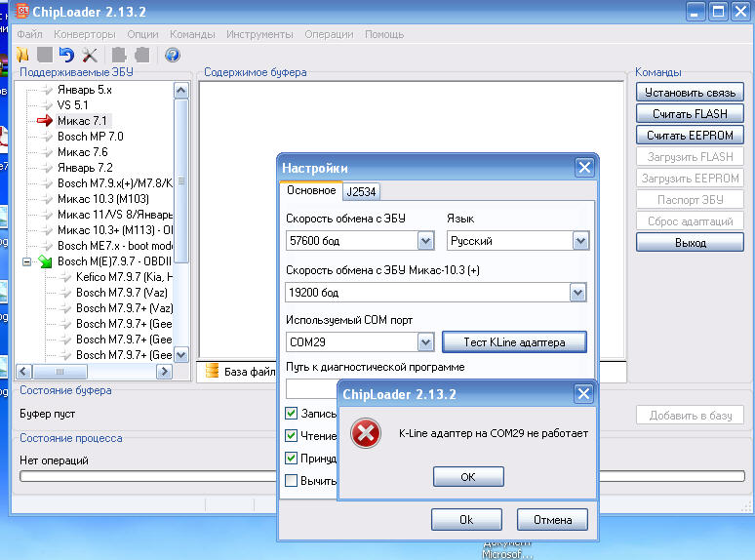
Task: Click the blue help question mark icon
Action: pyautogui.click(x=173, y=55)
